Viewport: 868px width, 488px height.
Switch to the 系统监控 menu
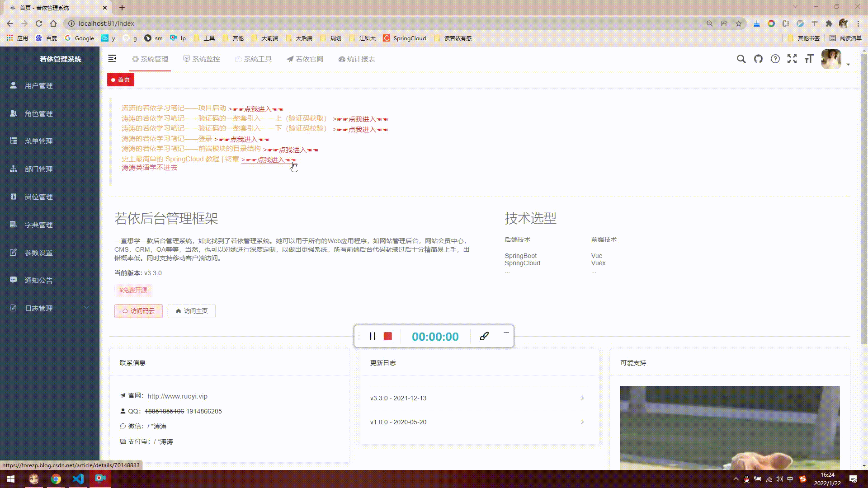[202, 59]
